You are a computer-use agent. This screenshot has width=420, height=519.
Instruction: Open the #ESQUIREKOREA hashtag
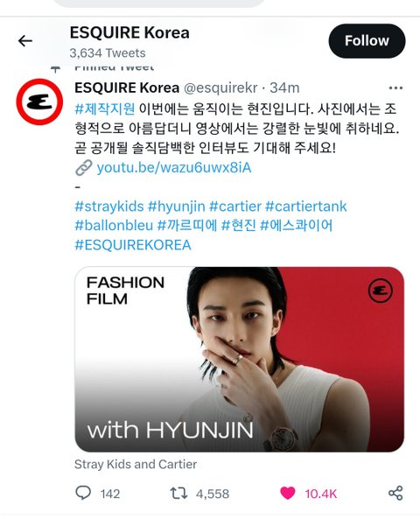133,245
